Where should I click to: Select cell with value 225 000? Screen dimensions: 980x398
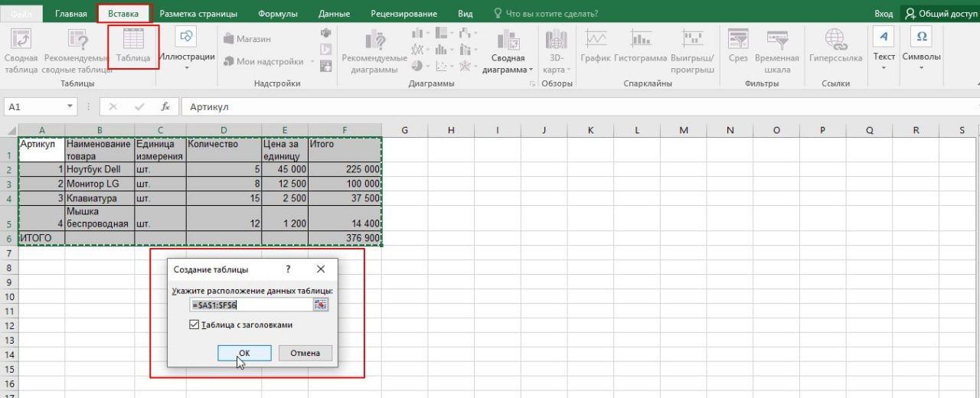click(x=345, y=169)
